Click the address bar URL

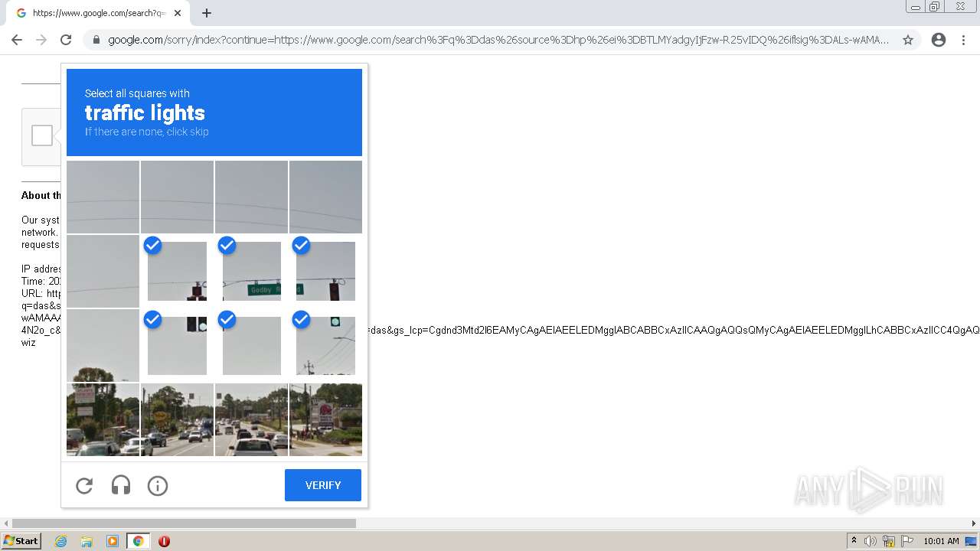tap(498, 40)
